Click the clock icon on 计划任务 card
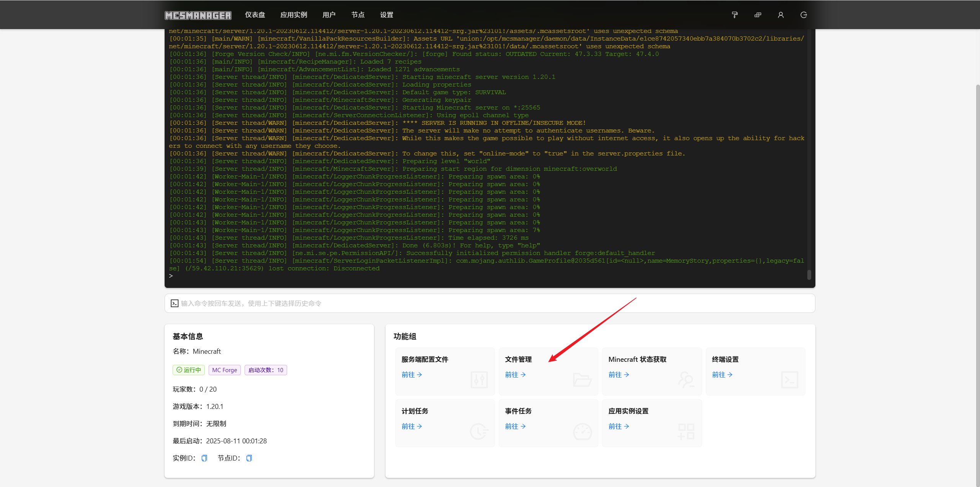The width and height of the screenshot is (980, 487). point(479,431)
